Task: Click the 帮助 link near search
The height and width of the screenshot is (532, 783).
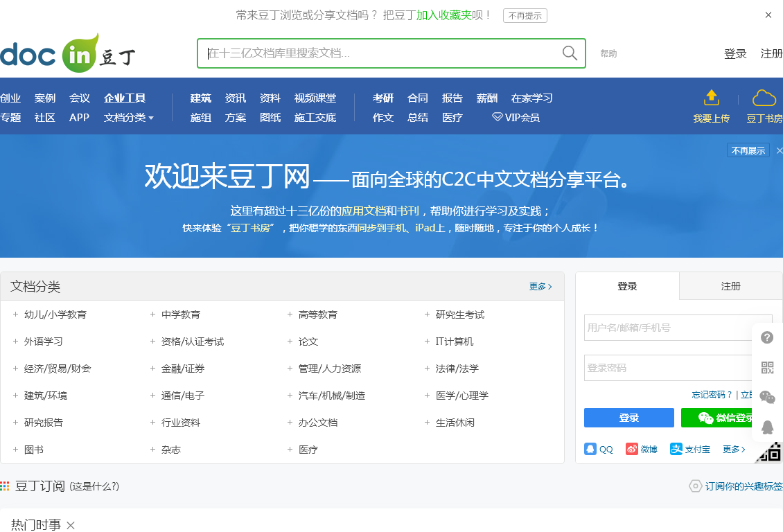Action: pos(608,53)
